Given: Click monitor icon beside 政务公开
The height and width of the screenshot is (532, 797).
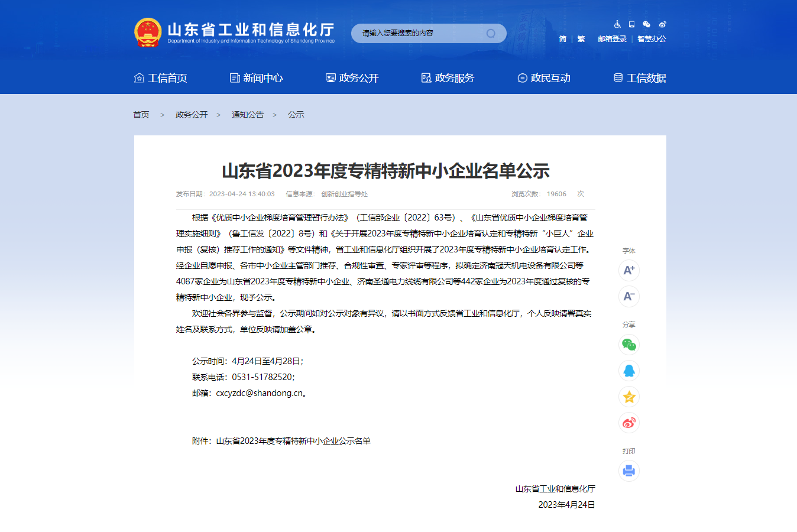Looking at the screenshot, I should (x=331, y=77).
